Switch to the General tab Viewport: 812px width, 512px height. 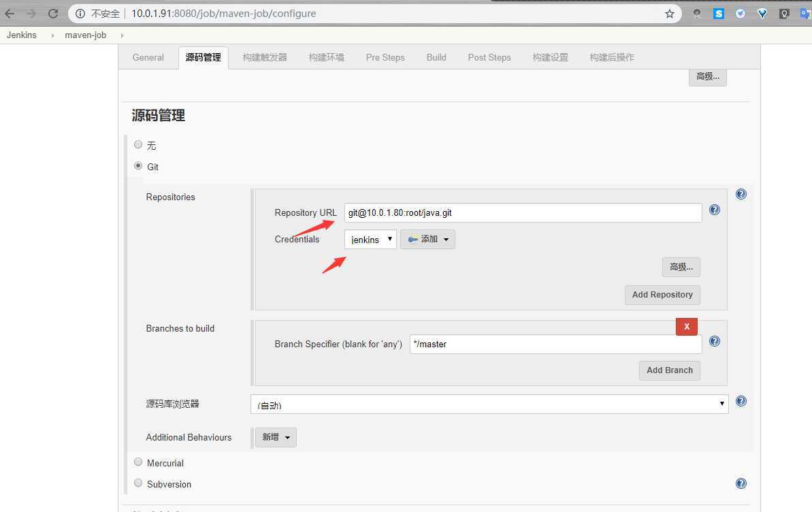point(148,57)
